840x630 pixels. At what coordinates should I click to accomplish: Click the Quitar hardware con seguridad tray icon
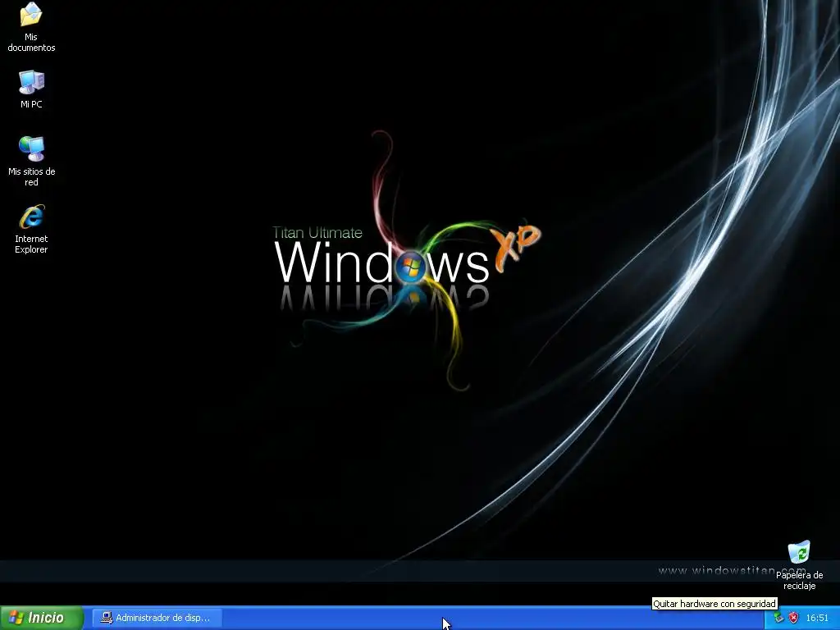778,618
